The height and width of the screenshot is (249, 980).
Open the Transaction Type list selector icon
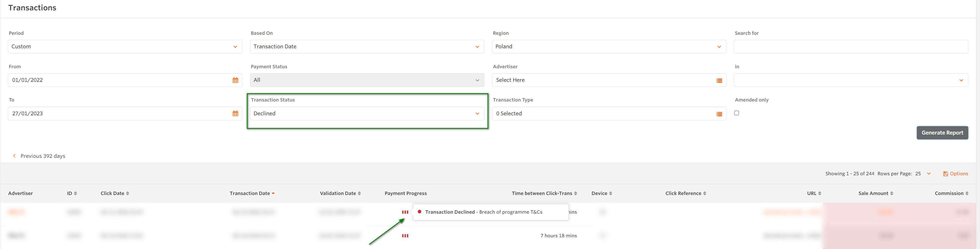(719, 113)
